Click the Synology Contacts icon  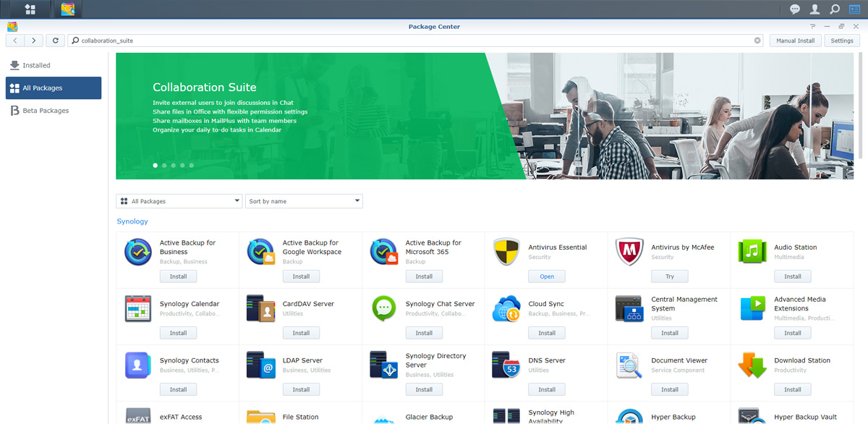coord(138,365)
